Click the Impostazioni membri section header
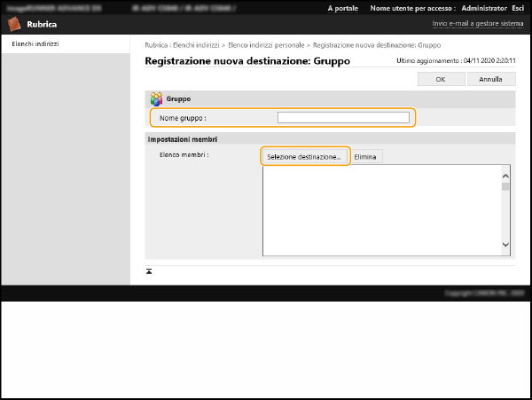Screen dimensions: 532x400 coord(182,139)
